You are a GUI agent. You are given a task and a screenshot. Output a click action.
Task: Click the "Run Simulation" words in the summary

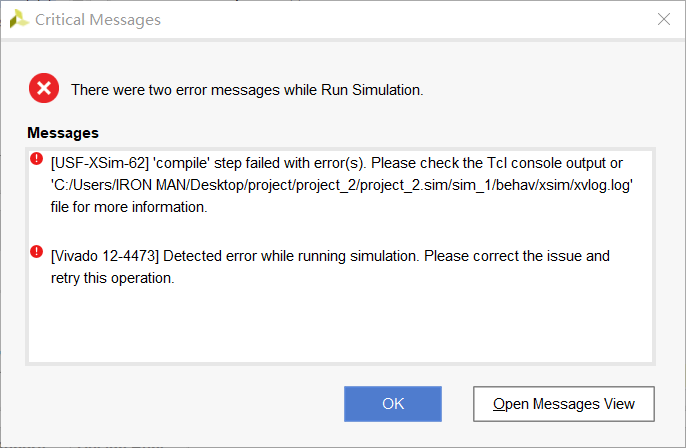pyautogui.click(x=371, y=90)
